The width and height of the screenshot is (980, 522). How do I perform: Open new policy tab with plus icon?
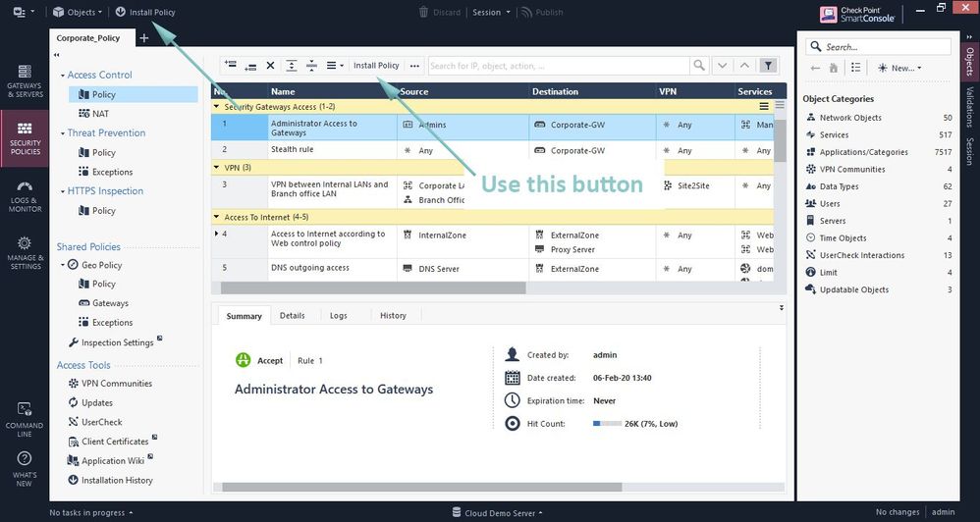tap(144, 38)
